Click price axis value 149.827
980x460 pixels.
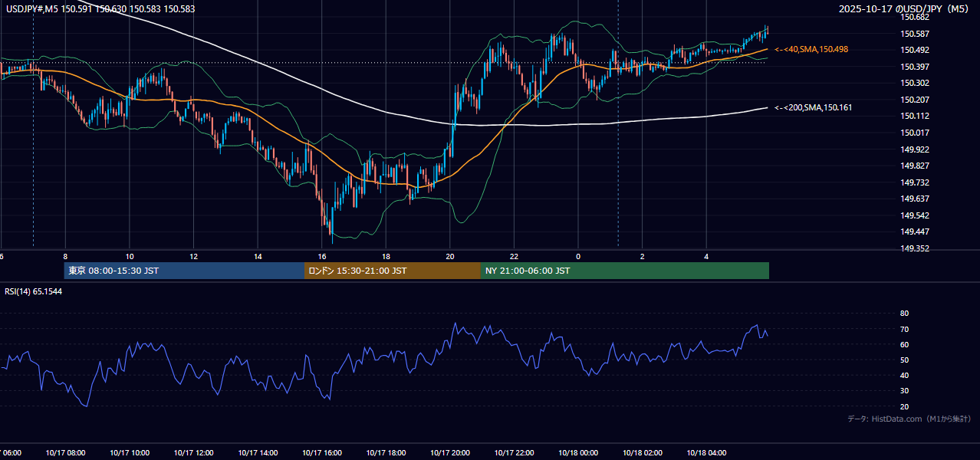click(x=915, y=166)
